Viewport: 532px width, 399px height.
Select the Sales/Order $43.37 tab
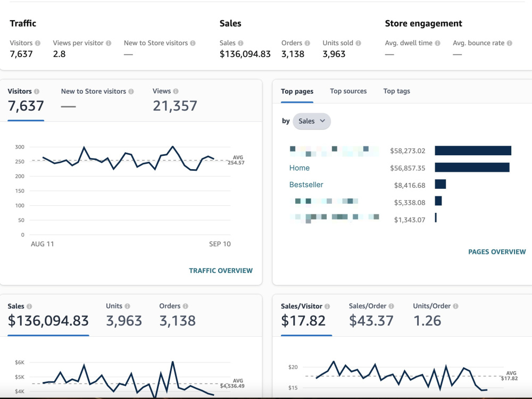coord(371,315)
